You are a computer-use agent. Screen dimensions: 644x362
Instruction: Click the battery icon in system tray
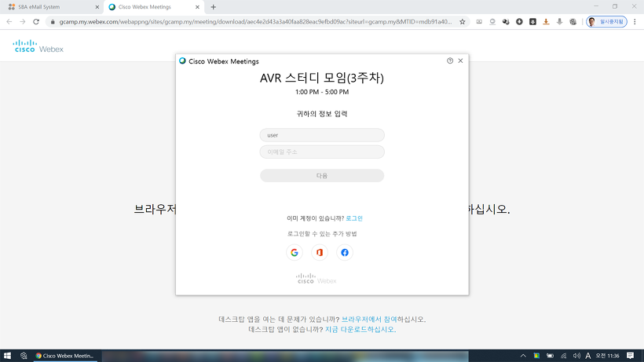pyautogui.click(x=550, y=356)
